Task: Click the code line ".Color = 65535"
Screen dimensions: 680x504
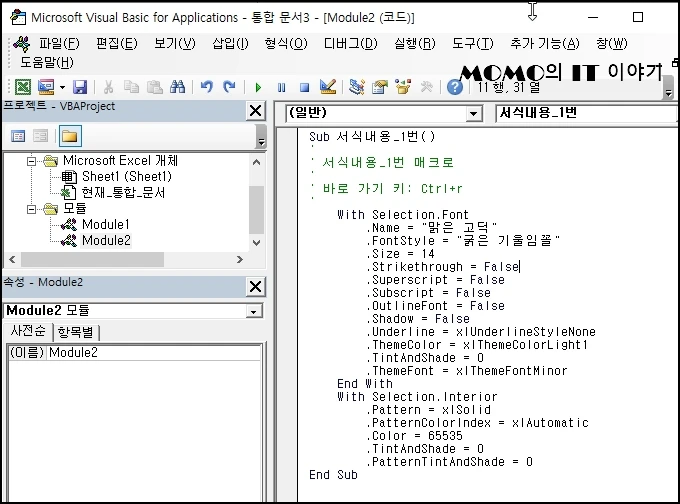Action: click(415, 436)
